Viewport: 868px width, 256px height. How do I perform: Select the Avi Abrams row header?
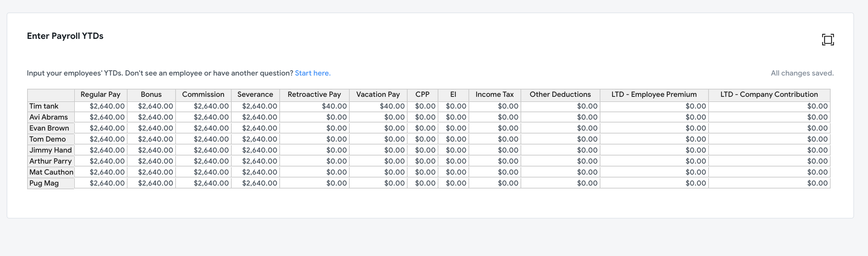pos(51,117)
